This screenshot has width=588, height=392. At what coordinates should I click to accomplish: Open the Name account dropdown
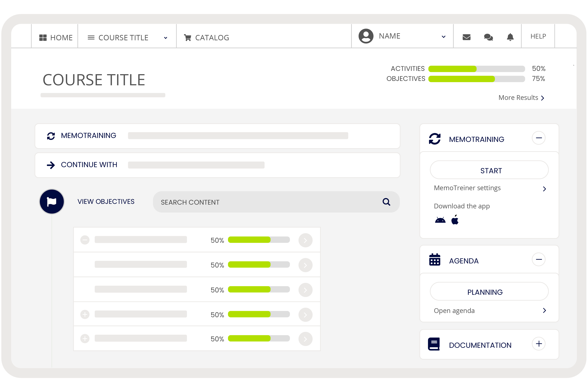click(443, 37)
